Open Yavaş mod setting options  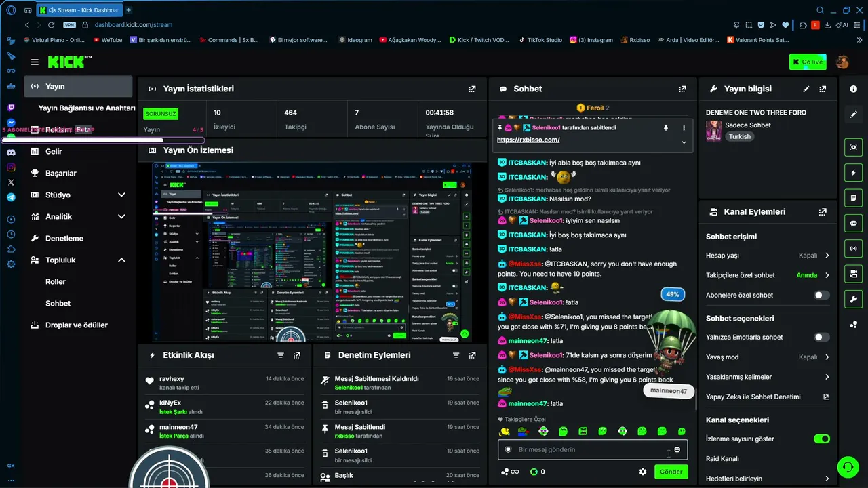point(768,357)
